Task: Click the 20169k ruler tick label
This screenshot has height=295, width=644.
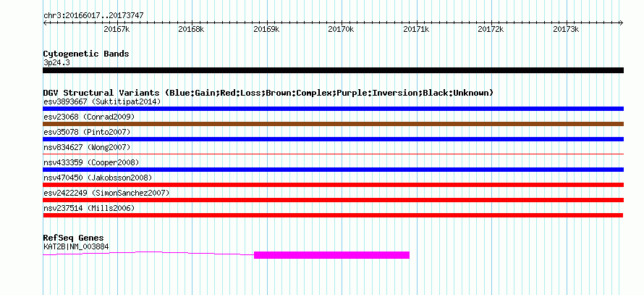Action: coord(266,29)
